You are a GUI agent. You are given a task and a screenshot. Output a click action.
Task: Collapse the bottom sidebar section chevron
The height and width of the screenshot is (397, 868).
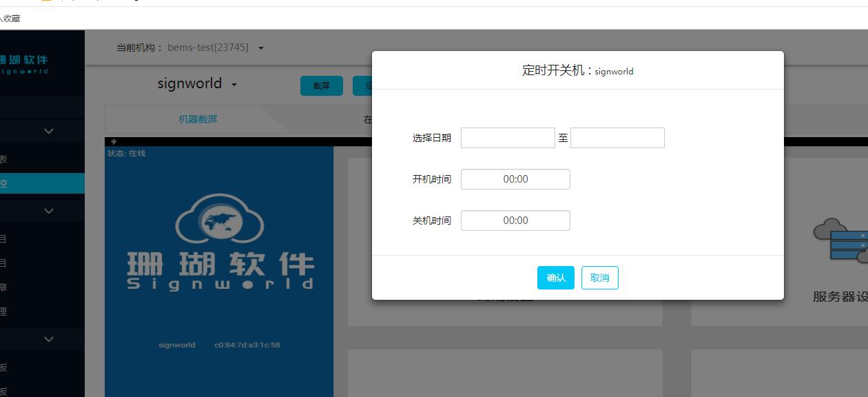pos(48,339)
